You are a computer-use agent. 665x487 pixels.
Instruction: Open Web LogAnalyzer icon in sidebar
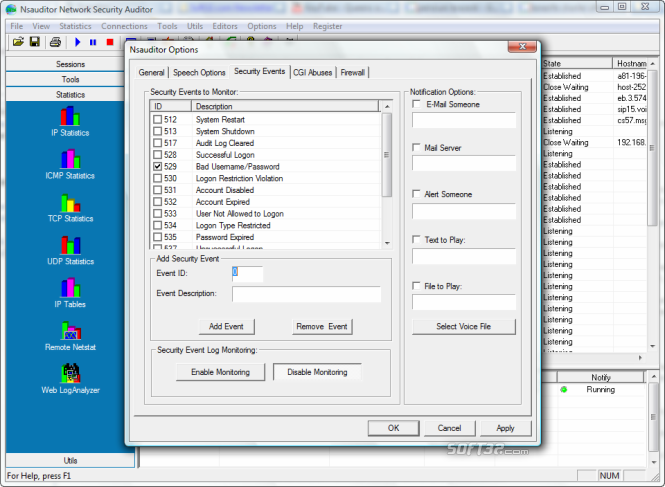click(70, 373)
